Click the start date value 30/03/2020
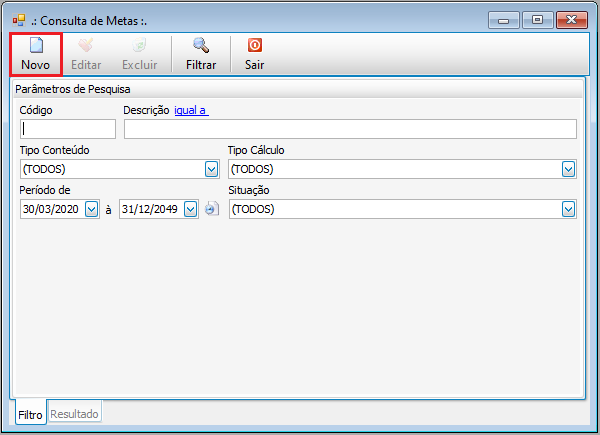The image size is (600, 435). coord(51,209)
